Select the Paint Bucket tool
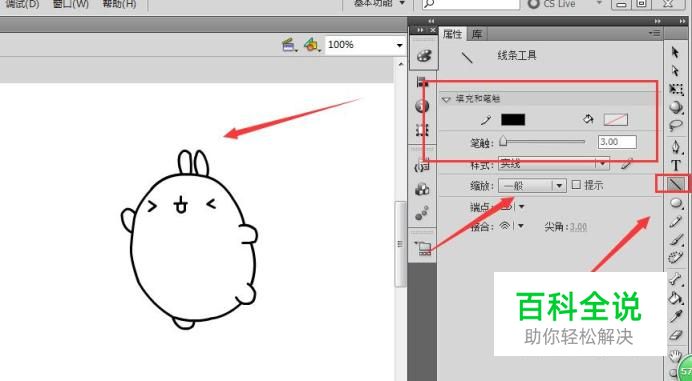Viewport: 692px width, 381px height. pyautogui.click(x=676, y=298)
